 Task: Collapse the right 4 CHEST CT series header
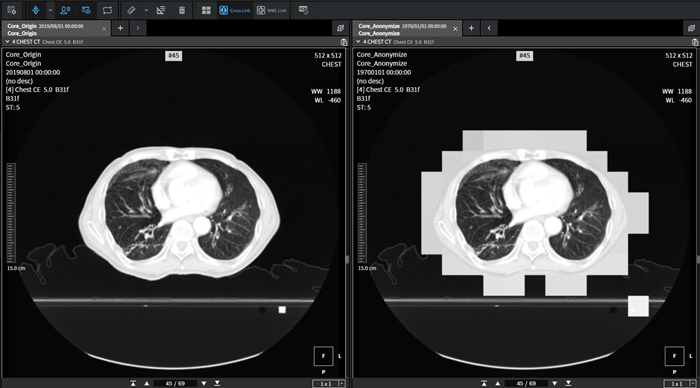click(x=358, y=42)
